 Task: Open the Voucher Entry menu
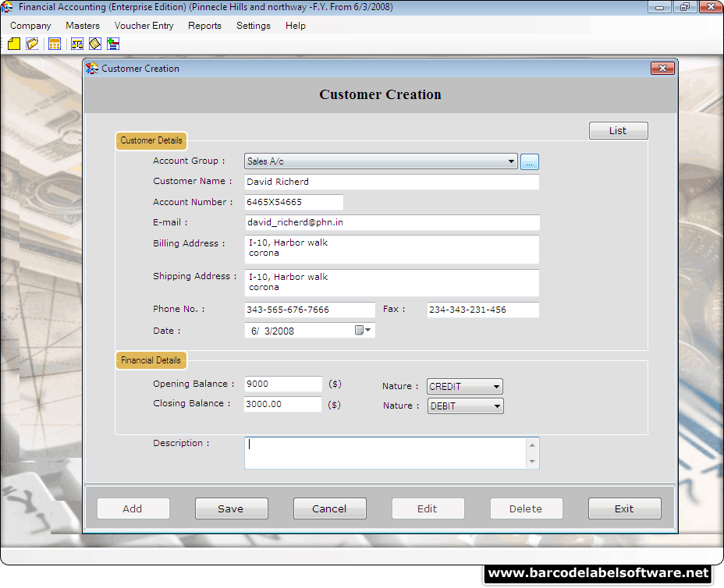tap(144, 26)
